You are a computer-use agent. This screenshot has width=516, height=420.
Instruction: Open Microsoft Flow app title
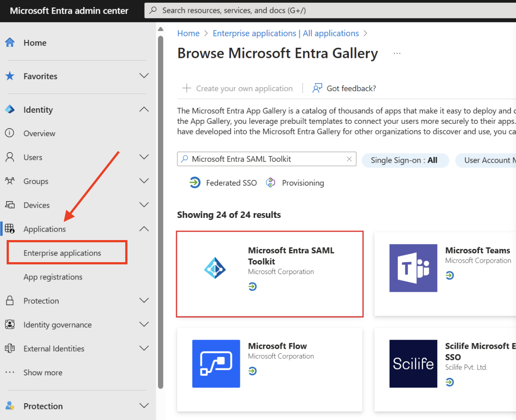[x=277, y=346]
